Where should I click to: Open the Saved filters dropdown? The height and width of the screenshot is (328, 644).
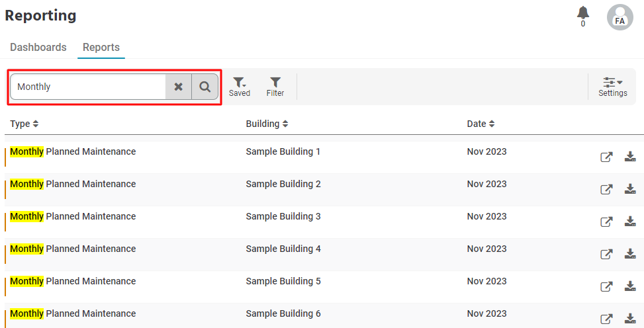click(240, 87)
